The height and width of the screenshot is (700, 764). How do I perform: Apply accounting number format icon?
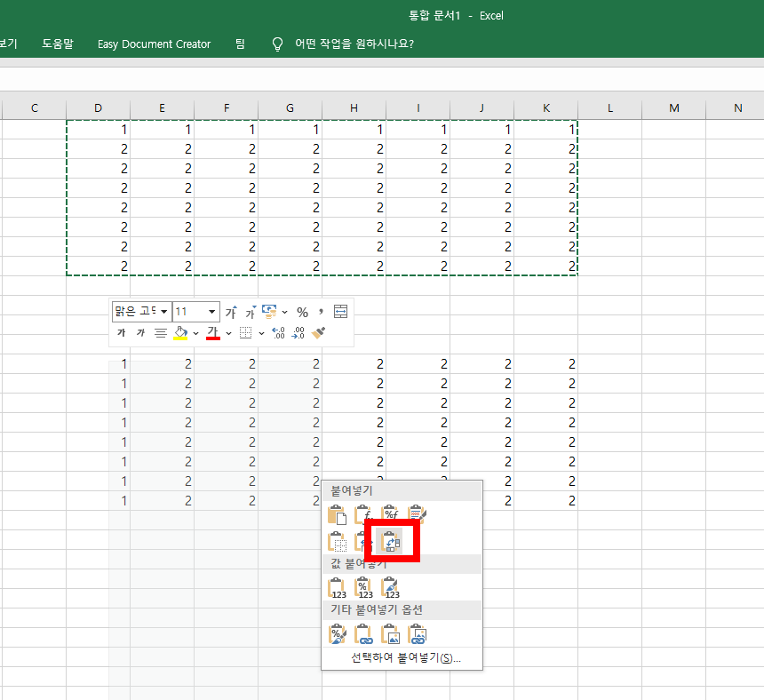tap(269, 312)
